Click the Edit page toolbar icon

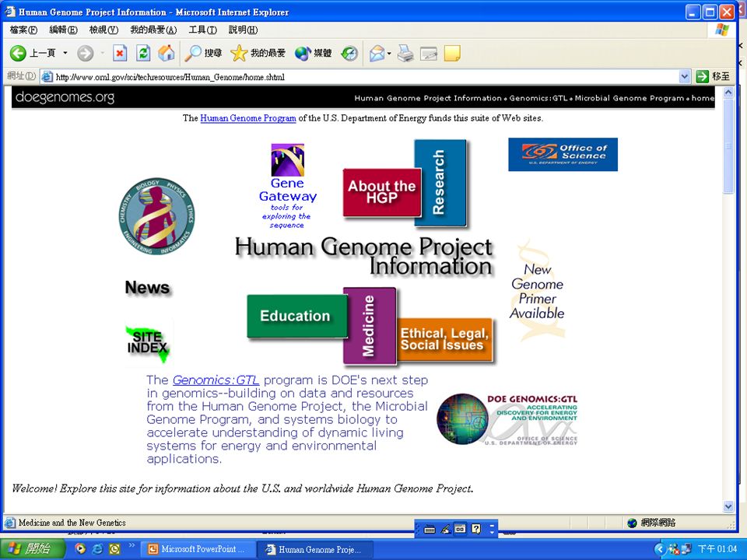click(x=429, y=53)
